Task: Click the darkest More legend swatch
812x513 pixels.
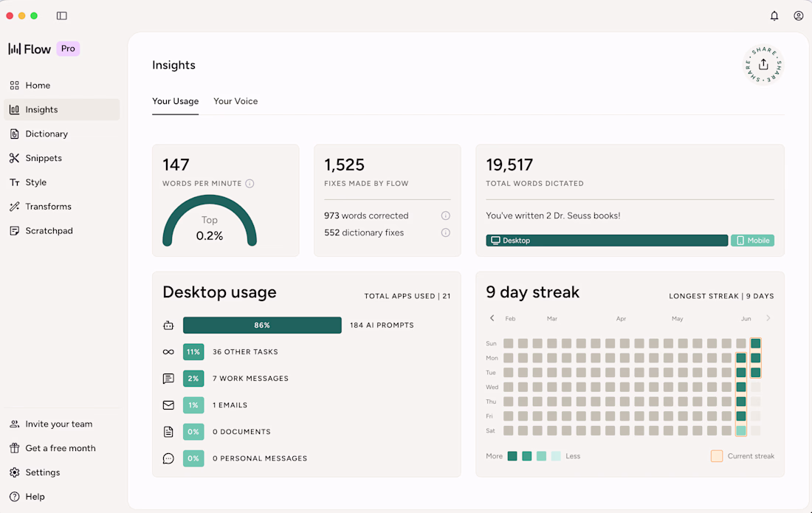Action: point(512,456)
